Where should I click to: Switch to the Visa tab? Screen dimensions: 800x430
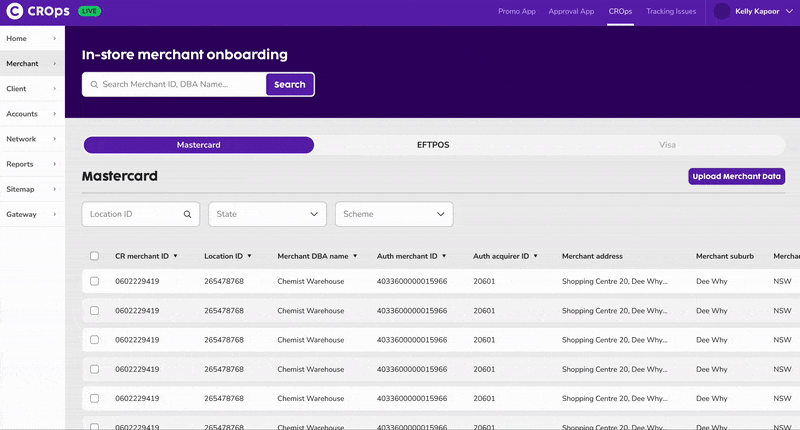pyautogui.click(x=667, y=145)
